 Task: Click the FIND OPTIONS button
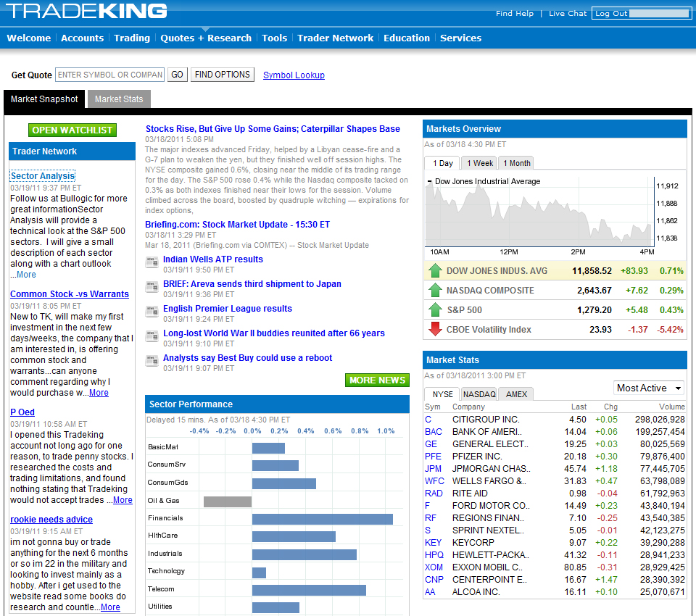coord(223,75)
